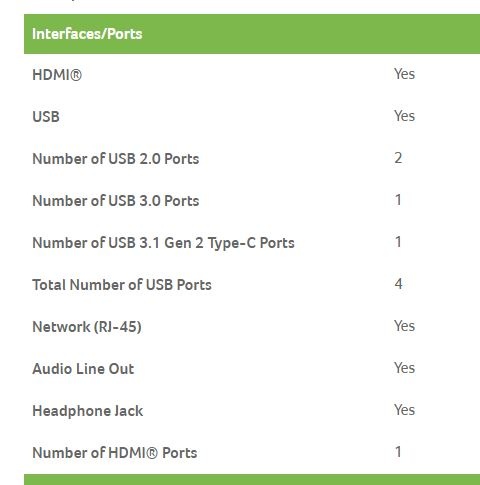Select USB 3.1 Gen 2 Type-C Ports label

click(x=163, y=243)
